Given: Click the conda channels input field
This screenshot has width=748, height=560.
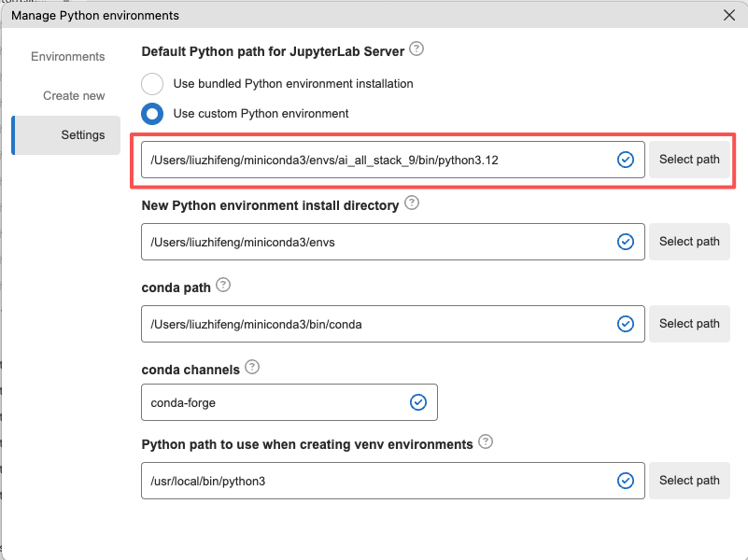Looking at the screenshot, I should [x=275, y=402].
